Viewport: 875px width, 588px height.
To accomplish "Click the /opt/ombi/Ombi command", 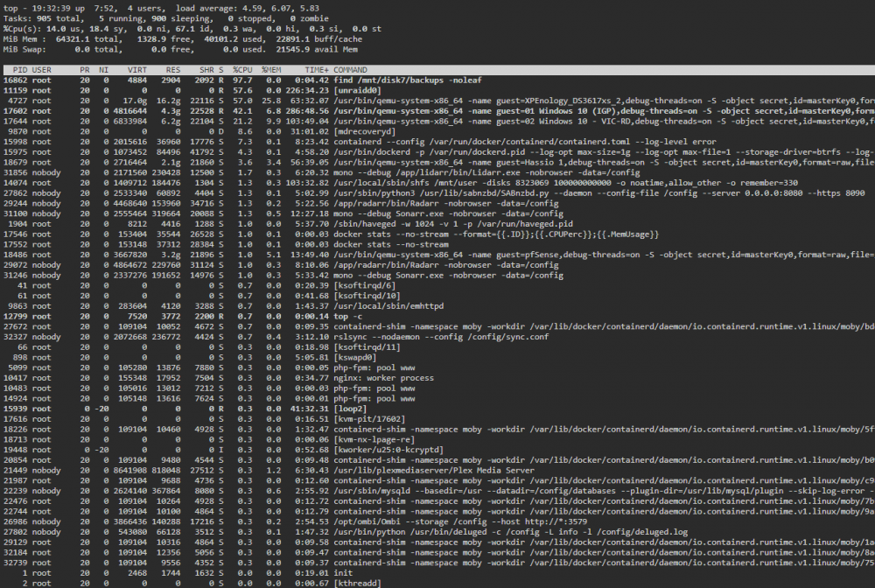I will coord(460,522).
